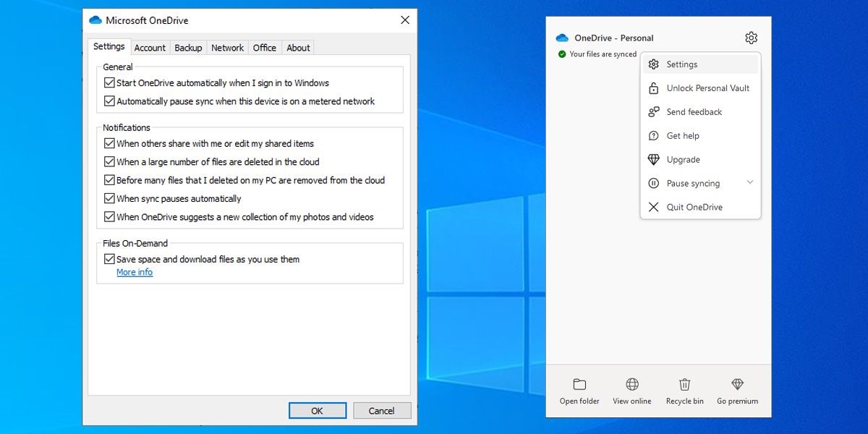
Task: Open the Network tab
Action: tap(227, 48)
